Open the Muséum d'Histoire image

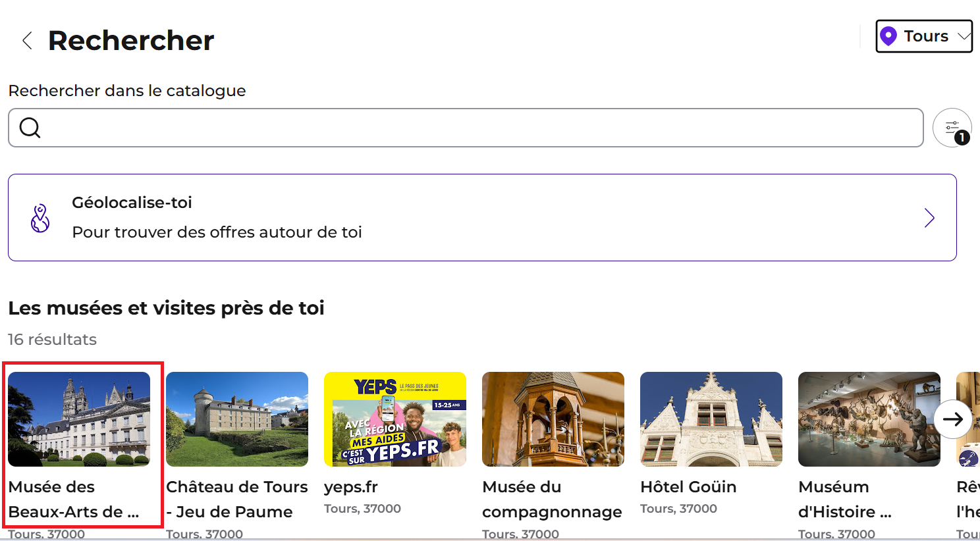(x=869, y=419)
